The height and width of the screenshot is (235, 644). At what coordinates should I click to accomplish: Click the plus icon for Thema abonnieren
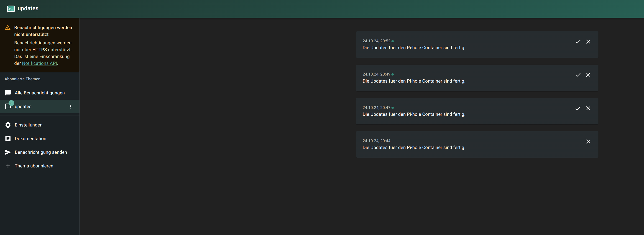[x=8, y=166]
